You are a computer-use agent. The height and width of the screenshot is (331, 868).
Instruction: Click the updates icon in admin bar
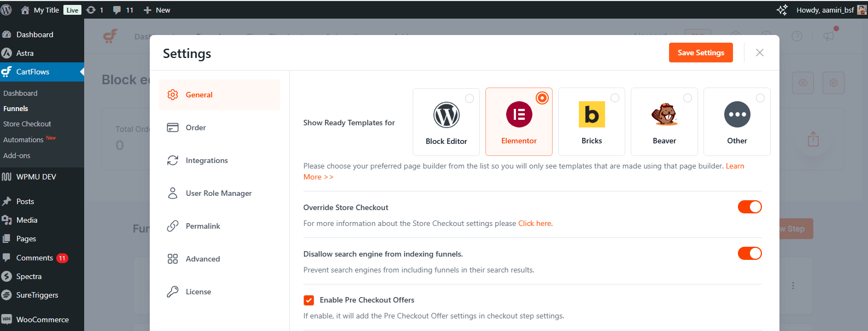tap(91, 10)
